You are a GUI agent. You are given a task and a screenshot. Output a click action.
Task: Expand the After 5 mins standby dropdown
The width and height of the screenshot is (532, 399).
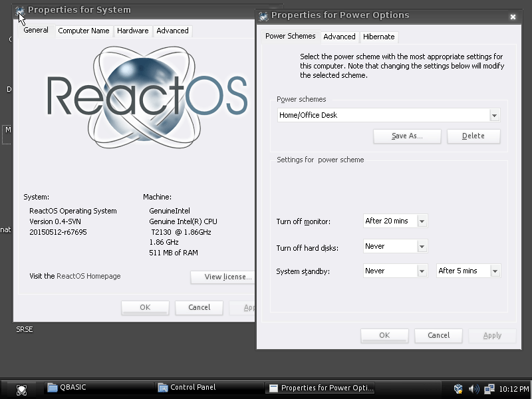click(x=495, y=271)
